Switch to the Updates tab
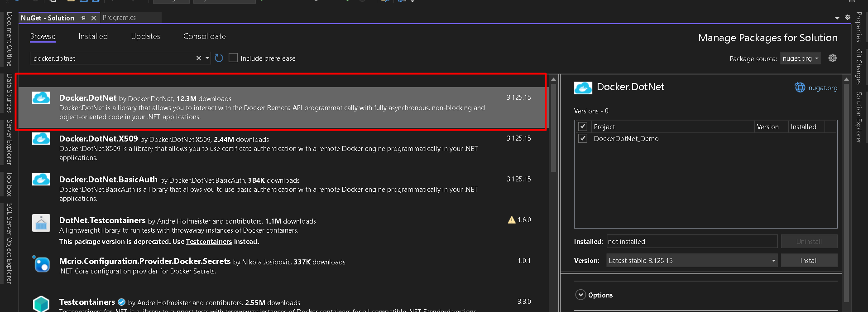This screenshot has height=312, width=868. 146,36
